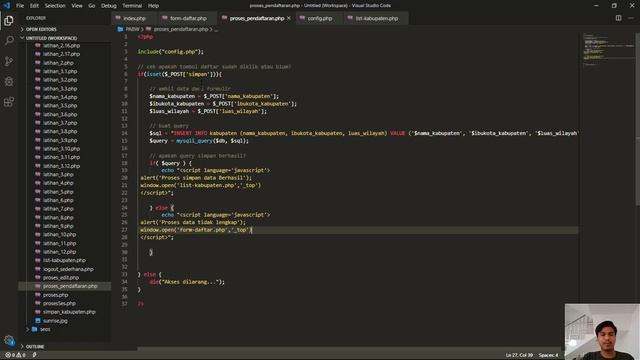Open latihan_2.16.php in explorer
The width and height of the screenshot is (640, 360).
61,46
